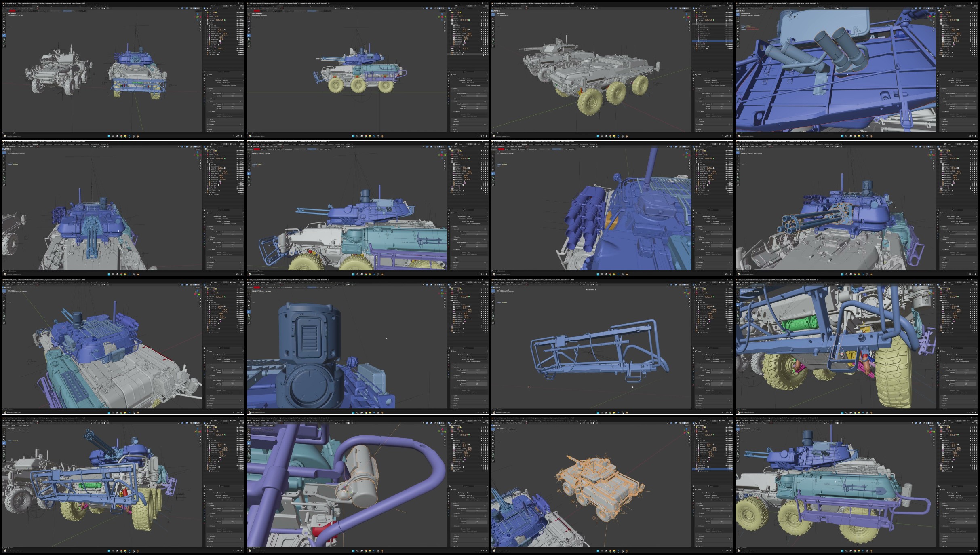Open screenshot of side view with purple side rack
The width and height of the screenshot is (980, 555).
coord(857,485)
